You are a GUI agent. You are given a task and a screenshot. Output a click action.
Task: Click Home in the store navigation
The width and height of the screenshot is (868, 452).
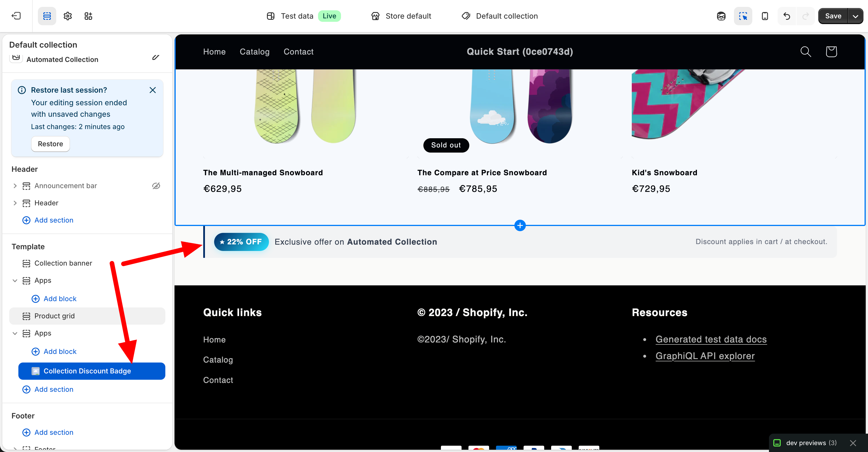[x=214, y=52]
